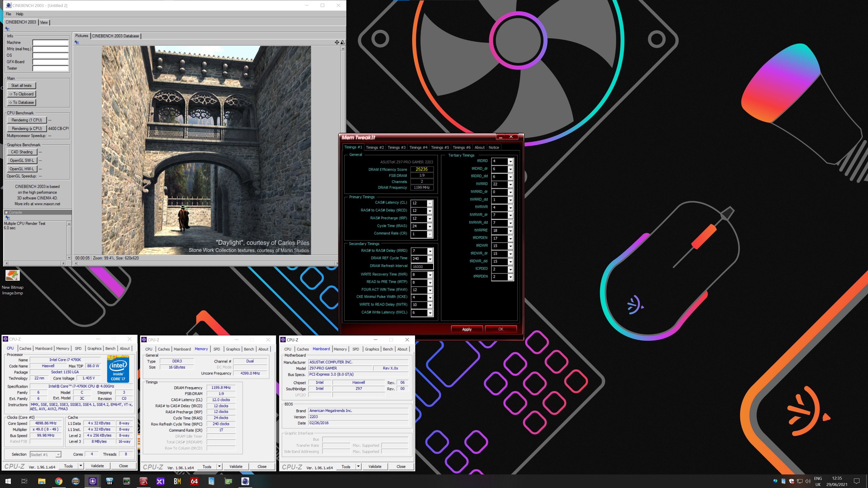Viewport: 868px width, 488px height.
Task: Open File Explorer from the taskbar
Action: pos(41,481)
